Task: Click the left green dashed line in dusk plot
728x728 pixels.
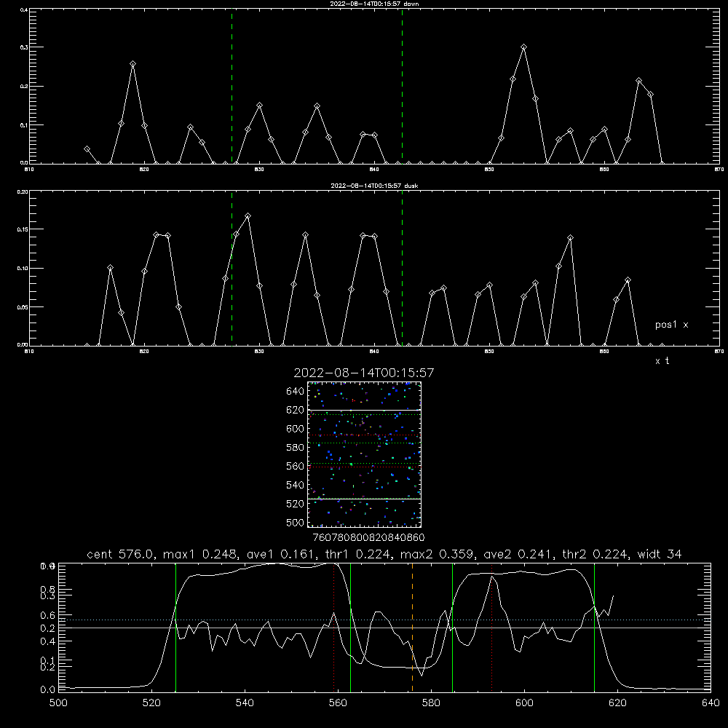Action: click(232, 268)
